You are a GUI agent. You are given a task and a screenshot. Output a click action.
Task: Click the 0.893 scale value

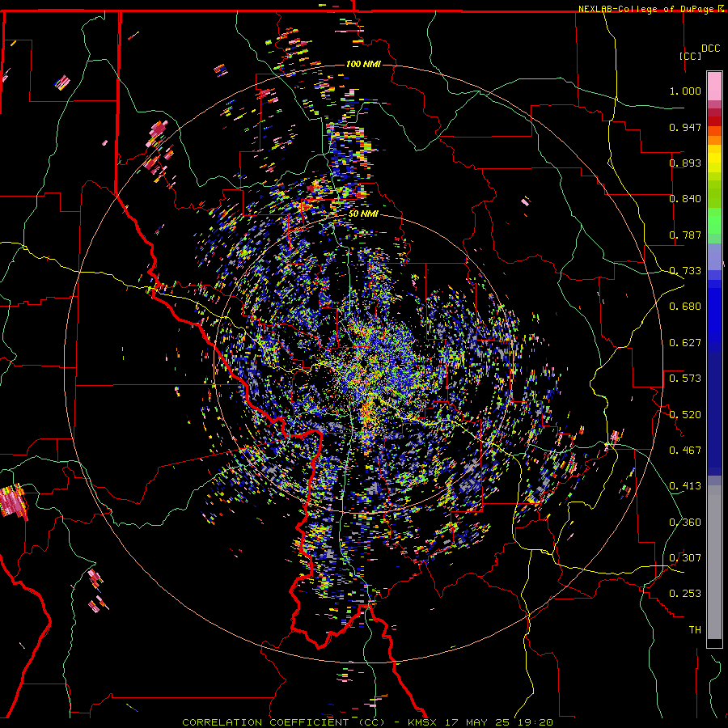[685, 163]
